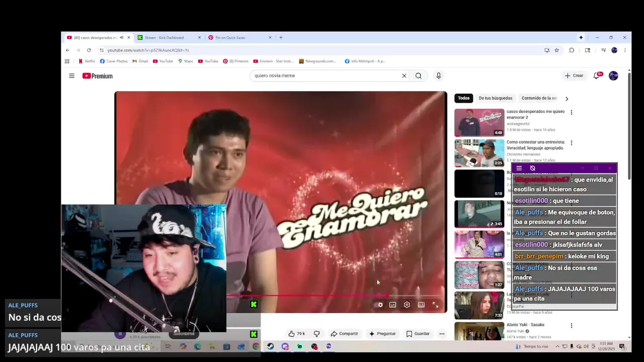Click the Compartir share button
Viewport: 644px width, 362px height.
point(345,334)
